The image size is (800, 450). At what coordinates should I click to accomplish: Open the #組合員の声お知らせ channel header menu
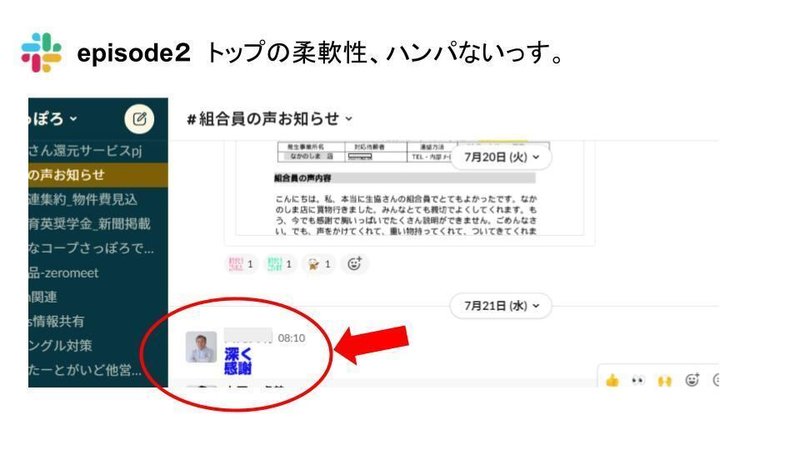point(270,119)
